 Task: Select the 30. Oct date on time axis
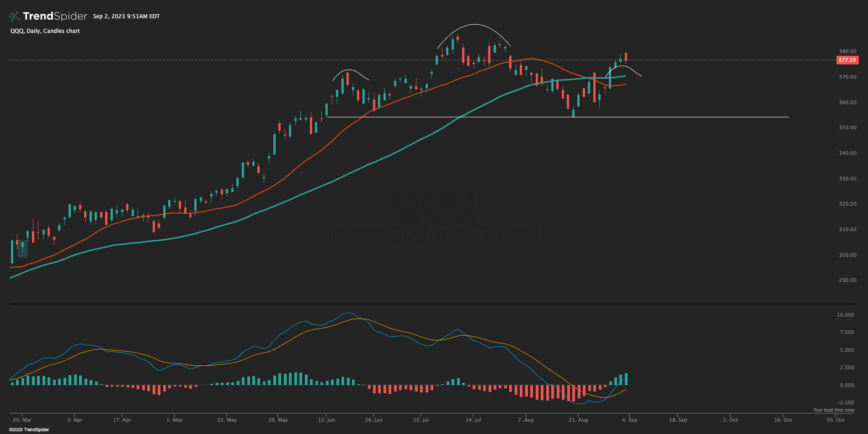point(835,420)
